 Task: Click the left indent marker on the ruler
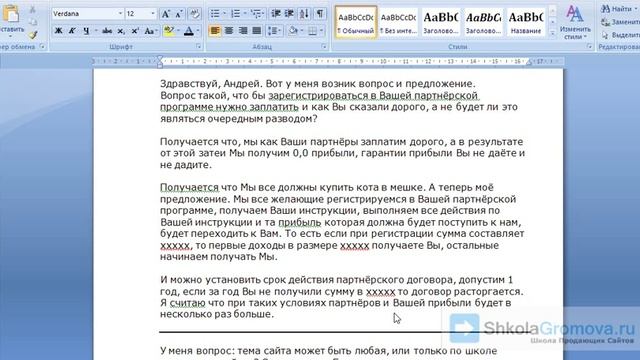[160, 62]
